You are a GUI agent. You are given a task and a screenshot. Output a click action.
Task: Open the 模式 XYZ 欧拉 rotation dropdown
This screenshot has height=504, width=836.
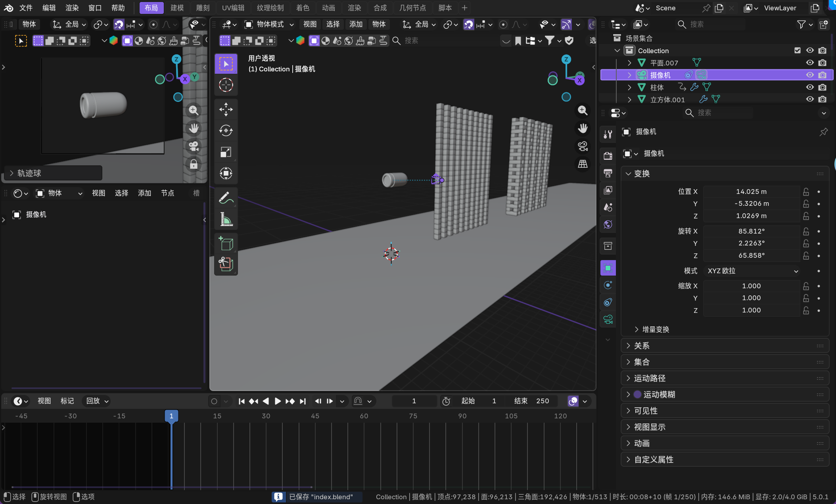(752, 271)
